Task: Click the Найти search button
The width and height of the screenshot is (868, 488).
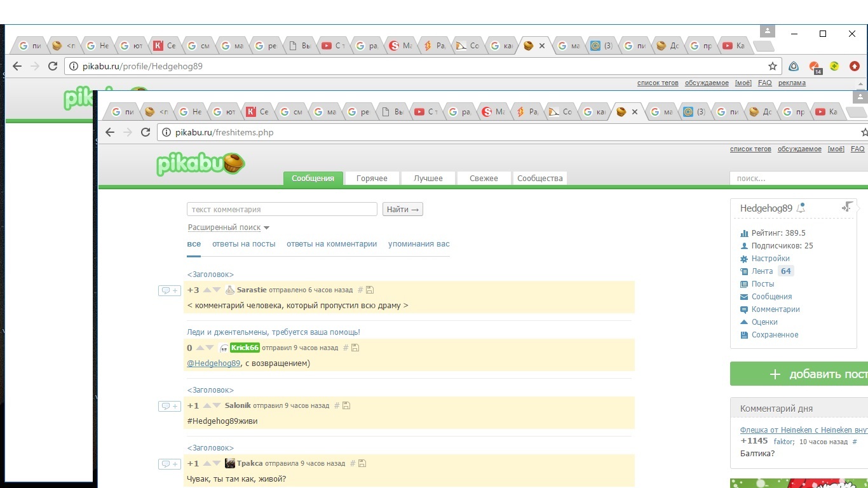Action: pos(403,209)
